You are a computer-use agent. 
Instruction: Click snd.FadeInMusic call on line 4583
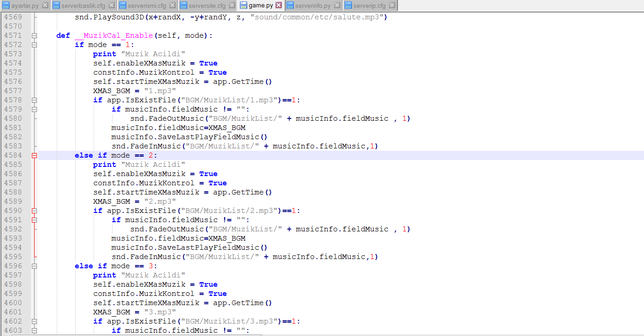245,146
